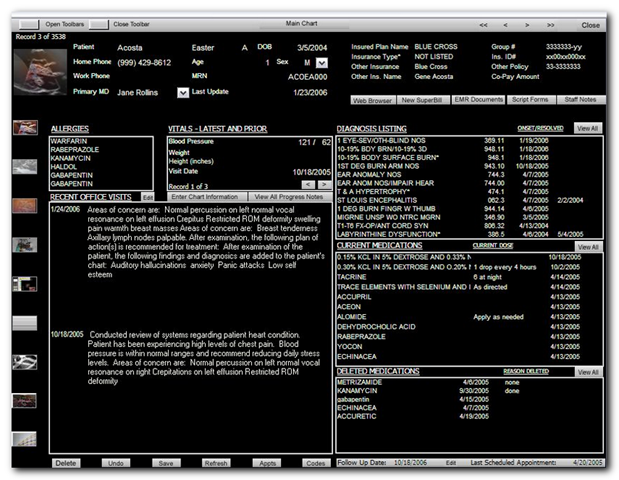Click the Save button
The height and width of the screenshot is (480, 619).
166,463
